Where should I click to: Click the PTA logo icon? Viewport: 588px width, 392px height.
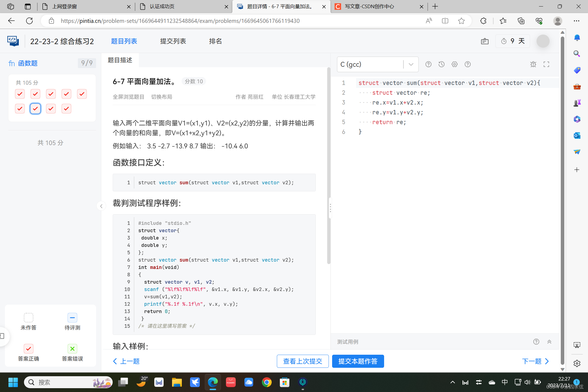pos(13,41)
